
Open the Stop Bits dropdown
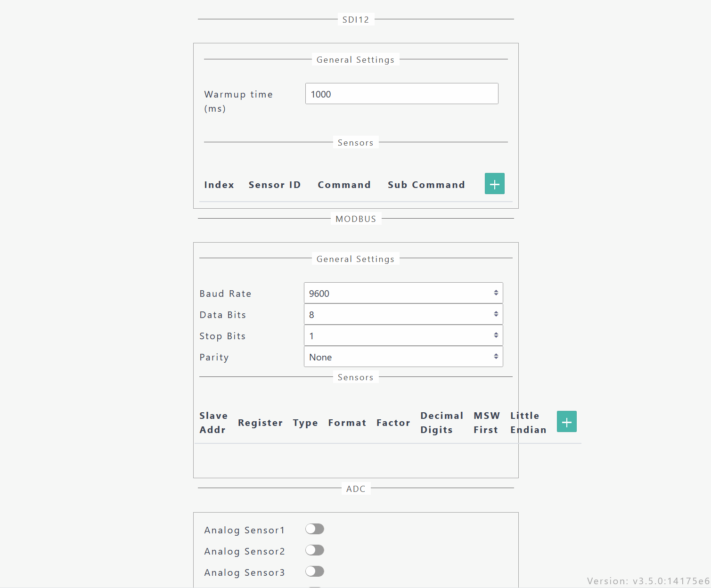[x=403, y=335]
